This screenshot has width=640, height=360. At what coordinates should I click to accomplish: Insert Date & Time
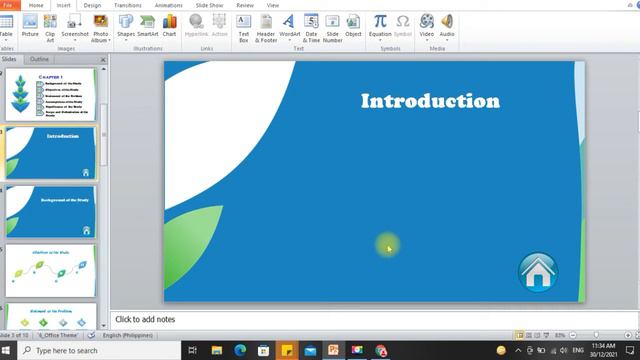[311, 28]
